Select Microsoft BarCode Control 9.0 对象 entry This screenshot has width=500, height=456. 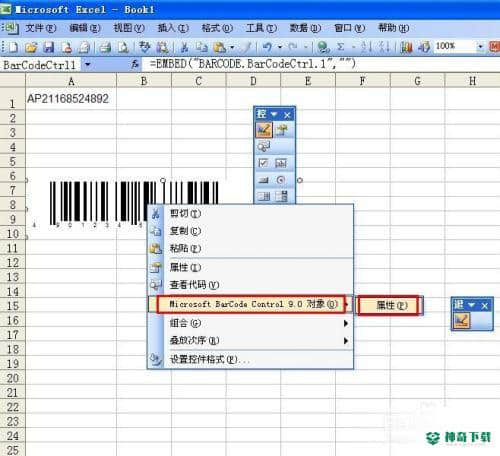tap(250, 304)
